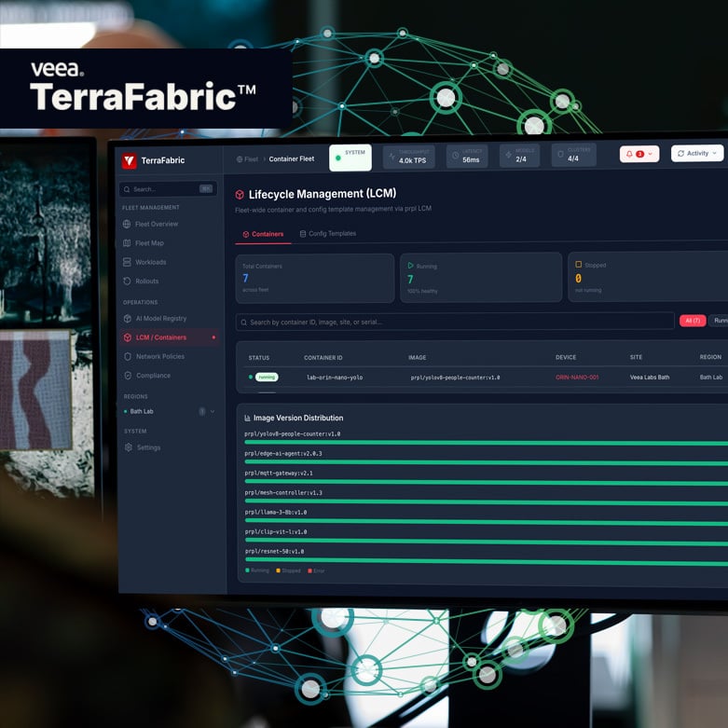Screen dimensions: 728x728
Task: Toggle the SYSTEM status indicator
Action: (350, 158)
